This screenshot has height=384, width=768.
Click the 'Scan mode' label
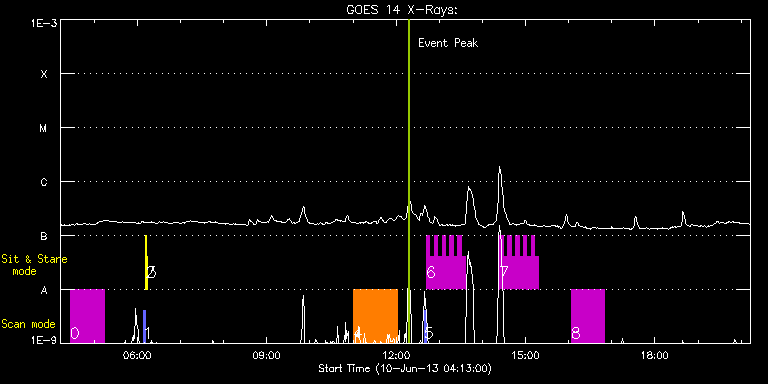tap(28, 324)
